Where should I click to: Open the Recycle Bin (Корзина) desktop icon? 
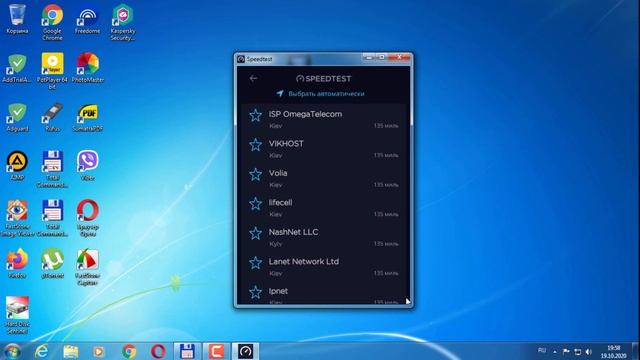coord(17,19)
